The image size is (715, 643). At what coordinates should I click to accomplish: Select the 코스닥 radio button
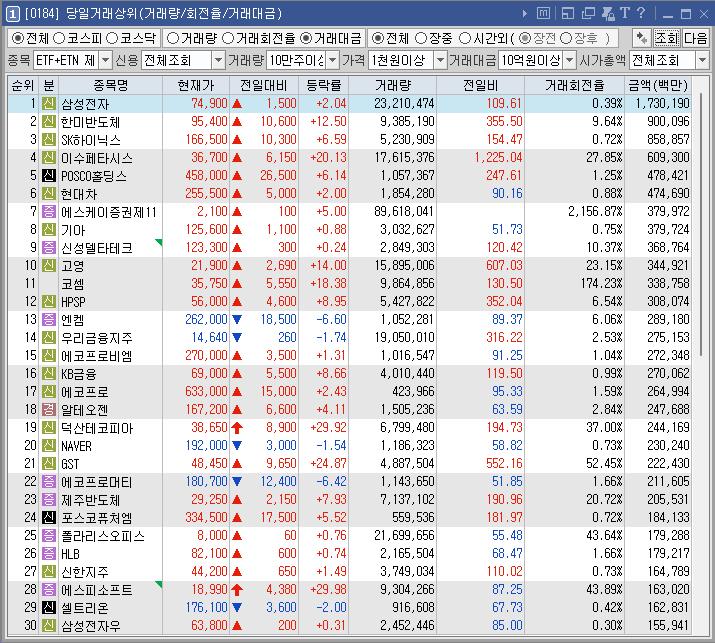[112, 38]
